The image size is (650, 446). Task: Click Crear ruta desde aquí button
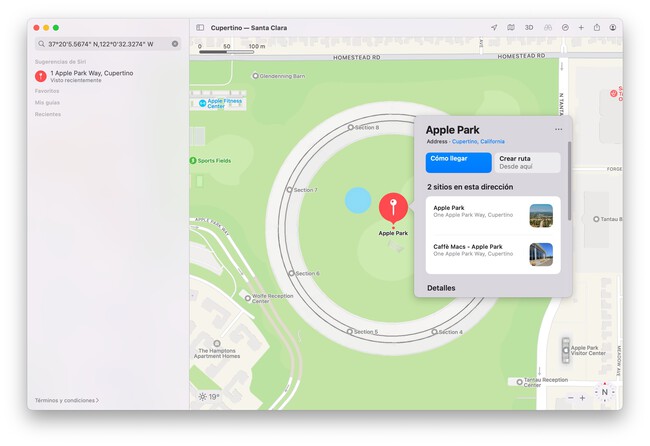(528, 162)
